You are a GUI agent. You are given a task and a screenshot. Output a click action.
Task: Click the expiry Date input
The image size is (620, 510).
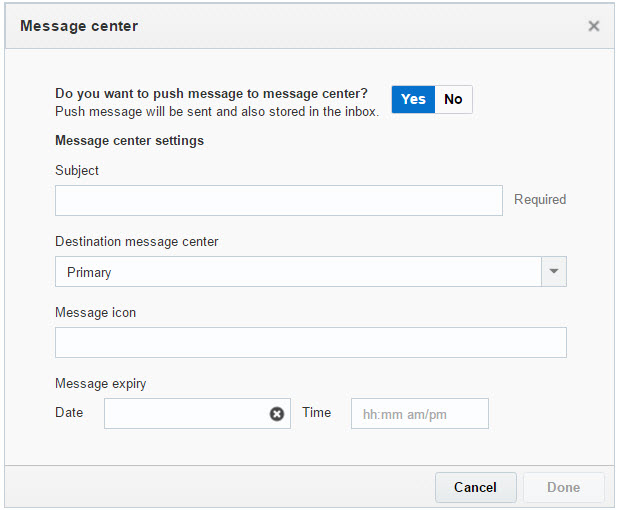pos(186,414)
